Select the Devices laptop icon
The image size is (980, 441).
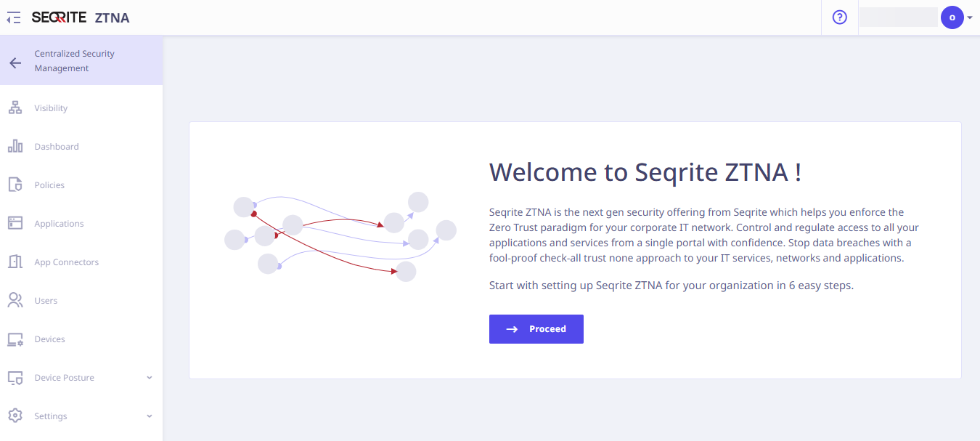(15, 339)
